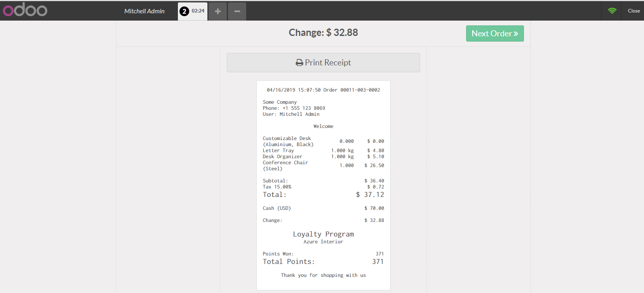Click the Total Points label
The width and height of the screenshot is (644, 293).
pyautogui.click(x=289, y=262)
